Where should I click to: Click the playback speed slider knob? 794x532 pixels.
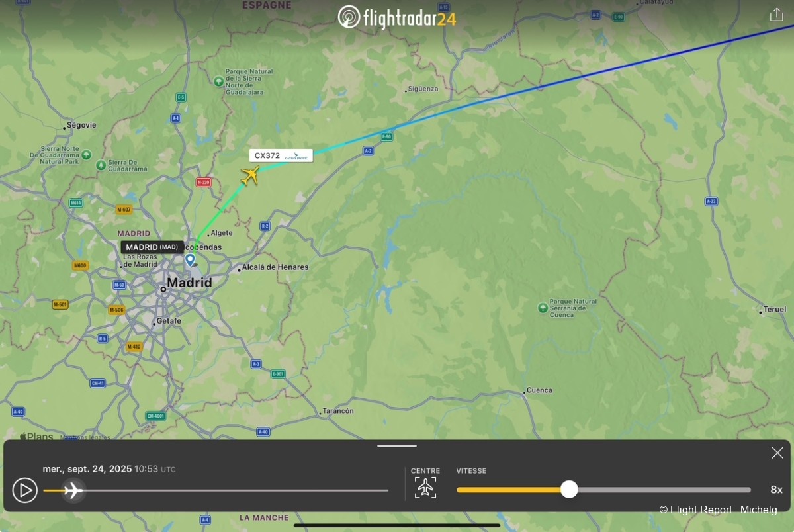coord(569,490)
